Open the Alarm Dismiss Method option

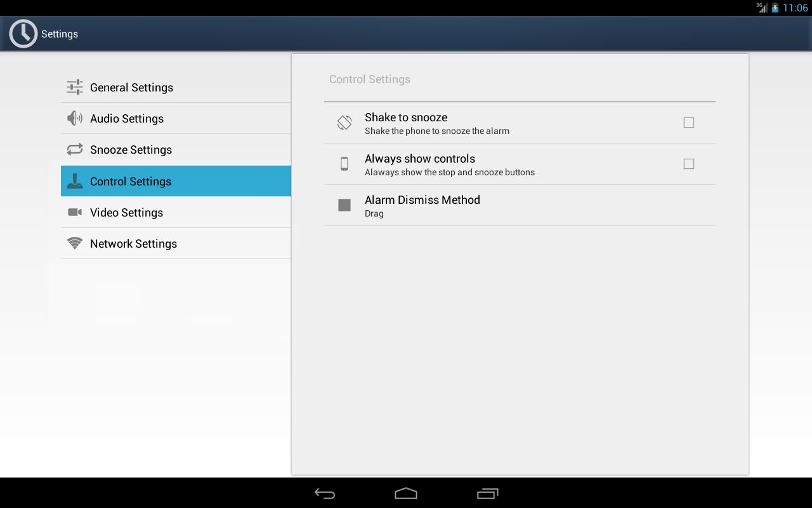coord(520,205)
